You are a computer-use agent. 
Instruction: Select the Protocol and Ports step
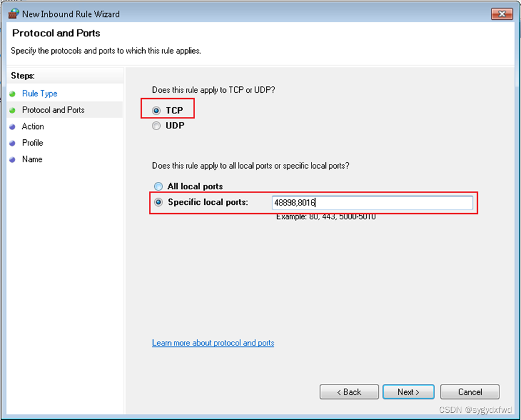(53, 110)
